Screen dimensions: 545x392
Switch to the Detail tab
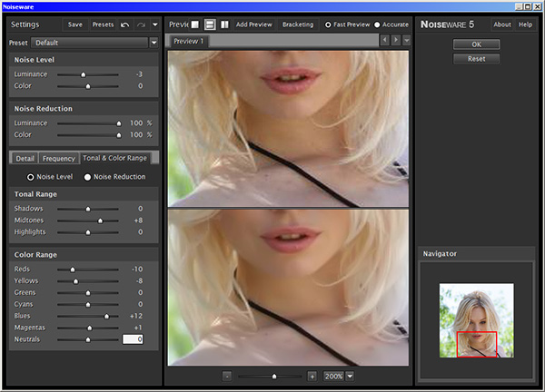tap(25, 158)
